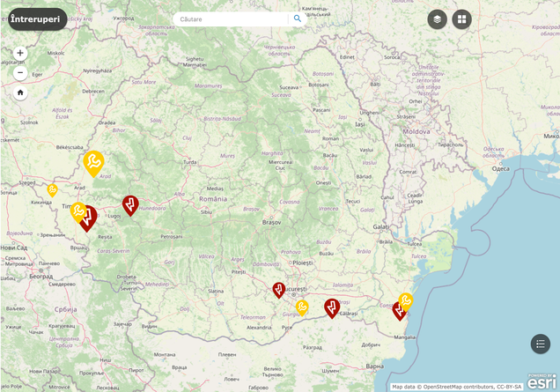Select the yellow marker near Constanța coast
The width and height of the screenshot is (560, 392).
[x=406, y=300]
